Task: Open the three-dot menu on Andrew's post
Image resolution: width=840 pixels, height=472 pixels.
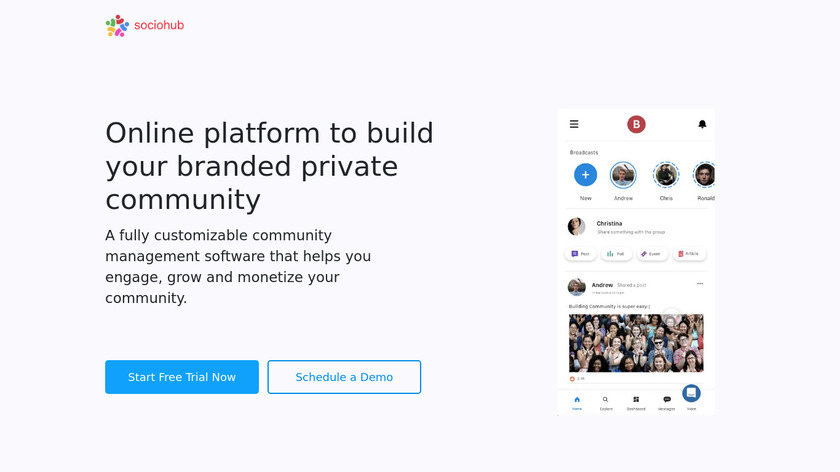Action: [x=700, y=284]
